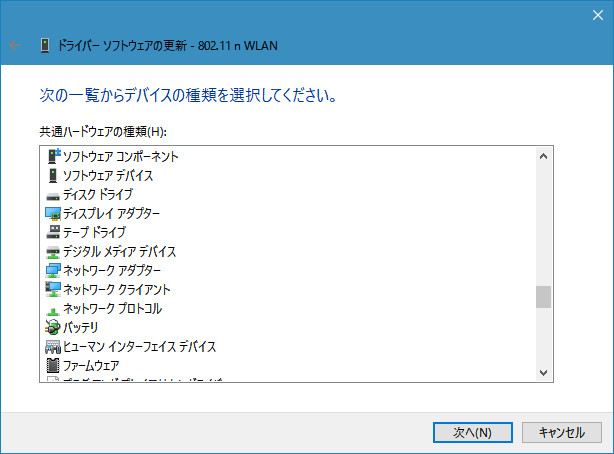Click the scrollbar up arrow

point(544,156)
